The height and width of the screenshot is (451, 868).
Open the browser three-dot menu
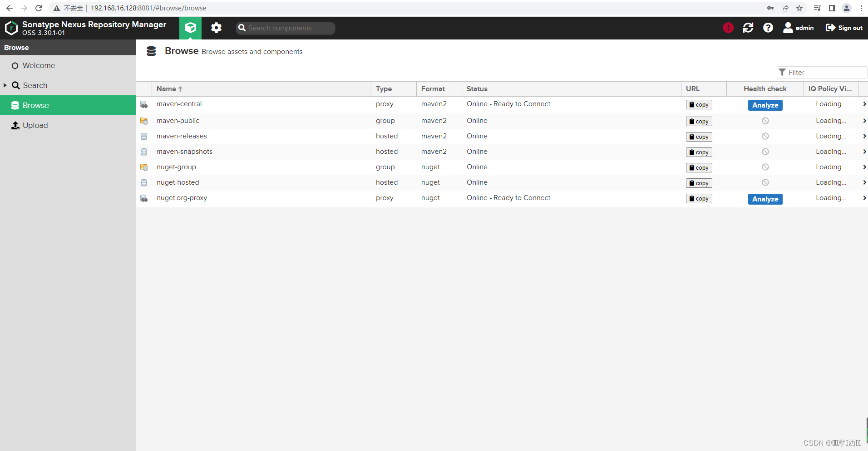click(x=861, y=8)
